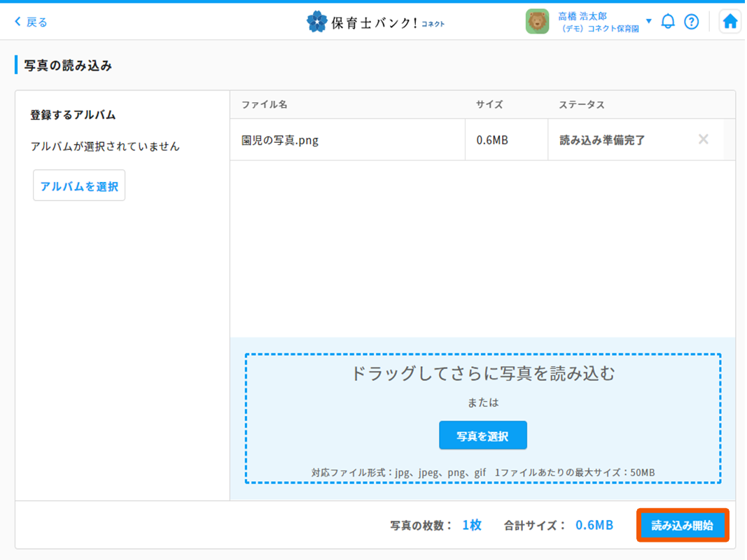This screenshot has height=560, width=747.
Task: Click the サイズ column header
Action: (489, 104)
